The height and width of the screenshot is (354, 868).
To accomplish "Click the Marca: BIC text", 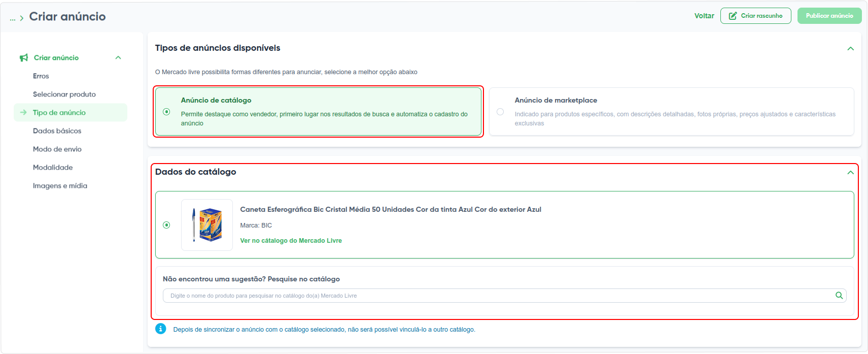I will coord(256,226).
